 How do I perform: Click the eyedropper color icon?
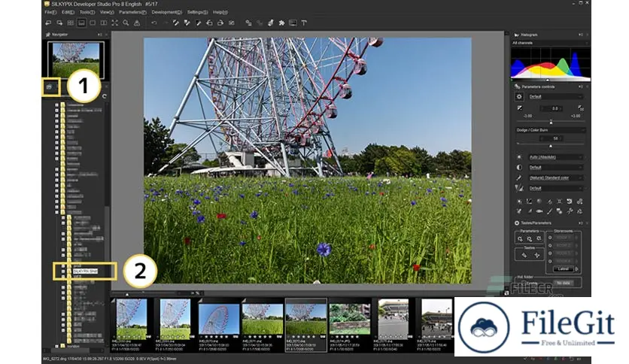[519, 178]
